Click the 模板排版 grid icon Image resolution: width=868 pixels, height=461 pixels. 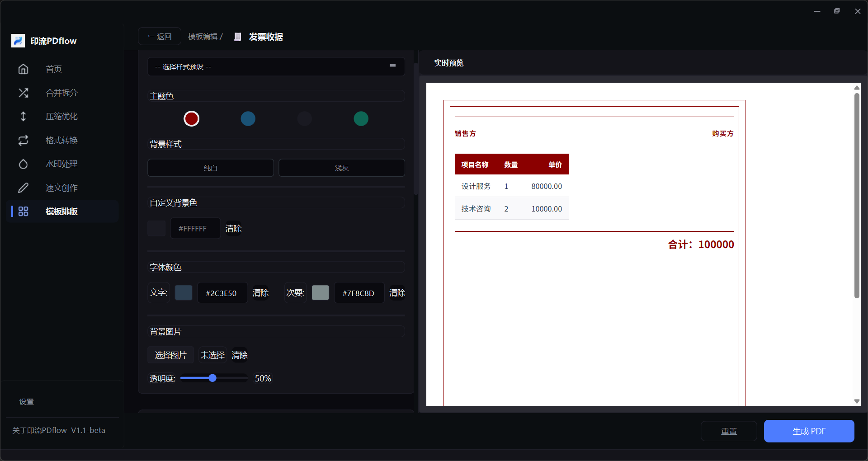(x=23, y=211)
